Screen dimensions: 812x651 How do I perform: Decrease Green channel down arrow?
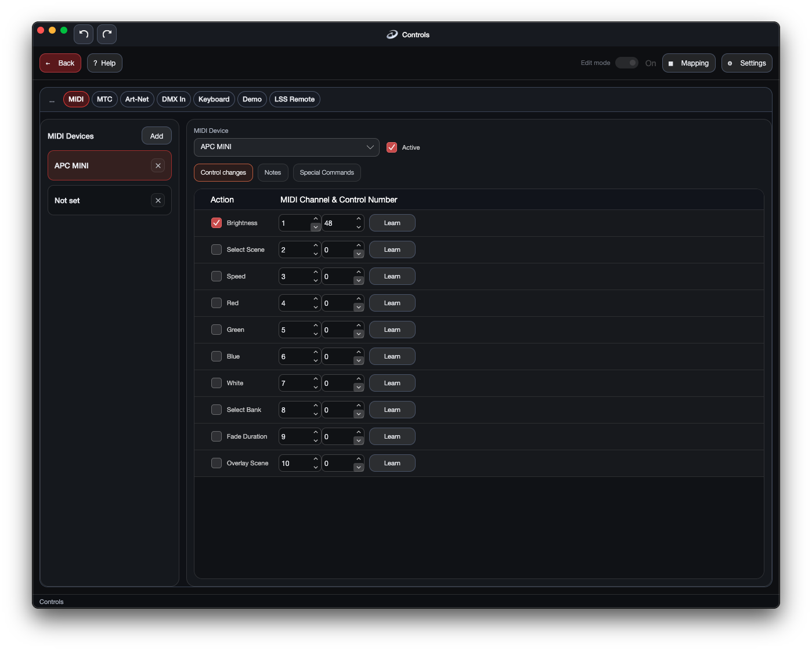click(x=316, y=334)
